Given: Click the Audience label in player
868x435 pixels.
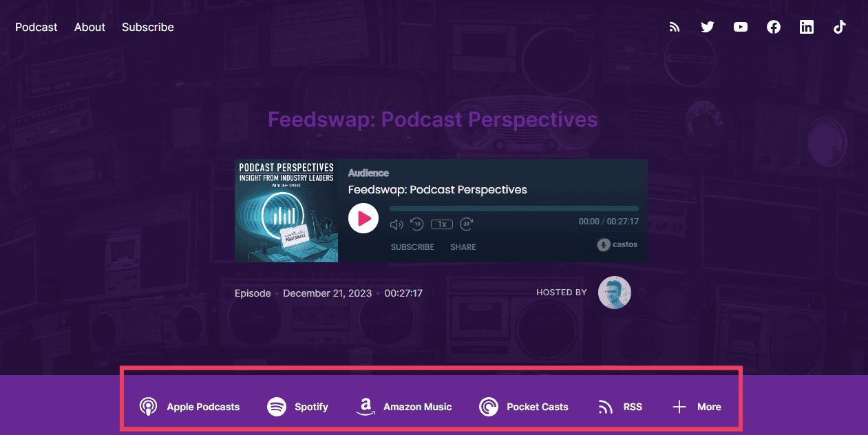Looking at the screenshot, I should tap(368, 173).
